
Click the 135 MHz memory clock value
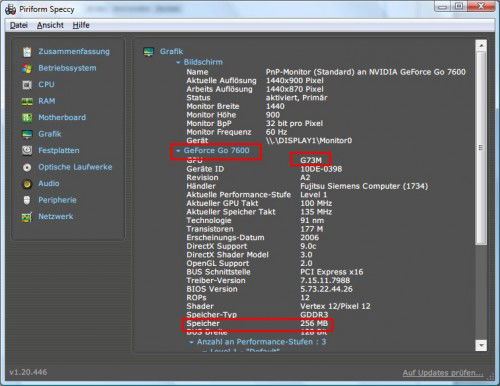[x=316, y=212]
